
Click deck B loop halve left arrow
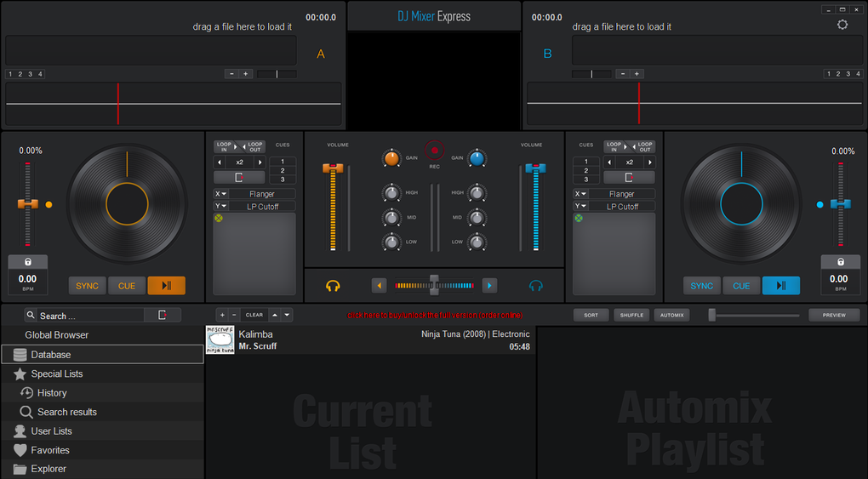609,163
